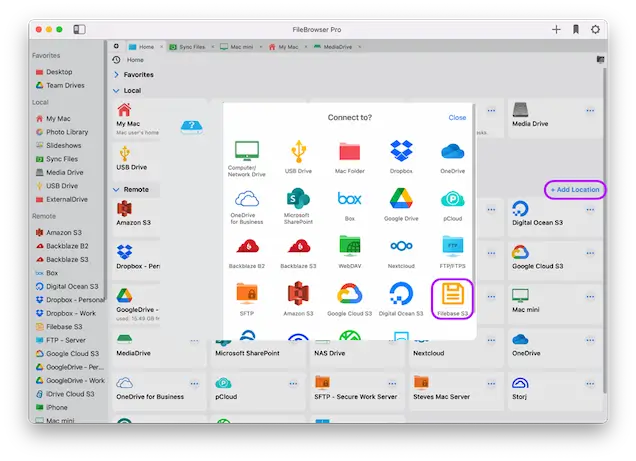Open the Storj location card

pos(554,389)
